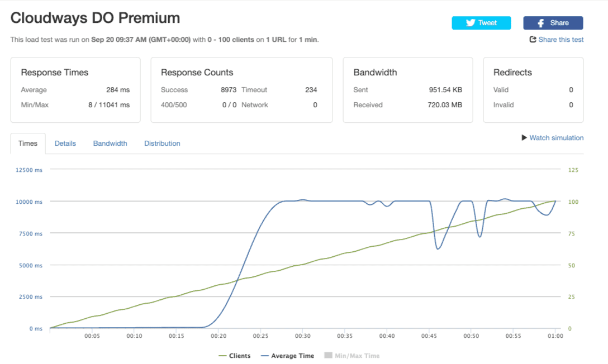This screenshot has height=364, width=608.
Task: Click the Cloudways DO Premium title
Action: 95,18
